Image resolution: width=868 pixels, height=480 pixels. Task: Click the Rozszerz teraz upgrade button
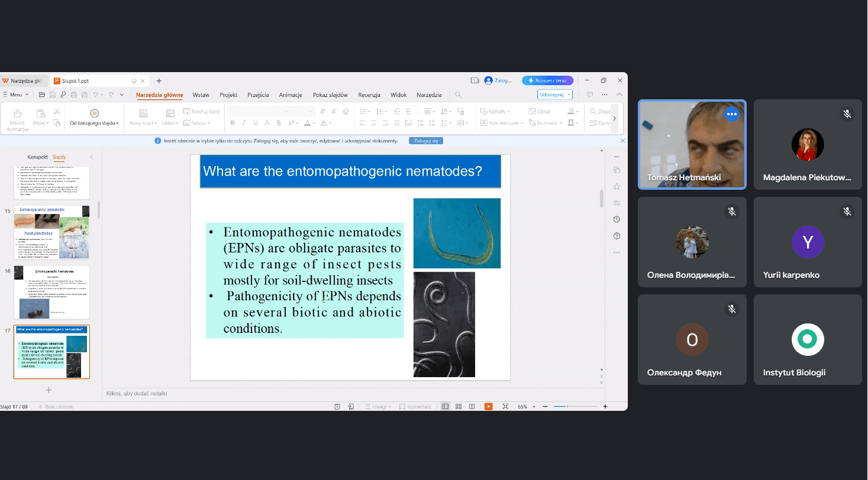[547, 80]
